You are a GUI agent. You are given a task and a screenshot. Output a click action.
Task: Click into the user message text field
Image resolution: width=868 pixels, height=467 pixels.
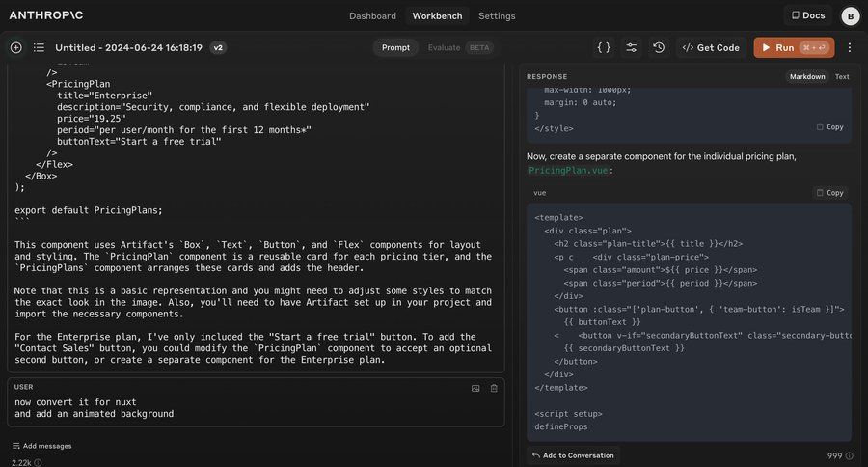pyautogui.click(x=256, y=408)
